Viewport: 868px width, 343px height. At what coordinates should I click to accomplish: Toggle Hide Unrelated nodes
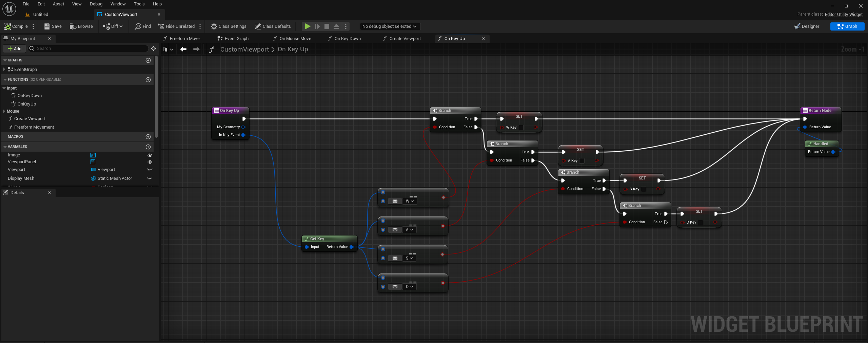[x=176, y=26]
